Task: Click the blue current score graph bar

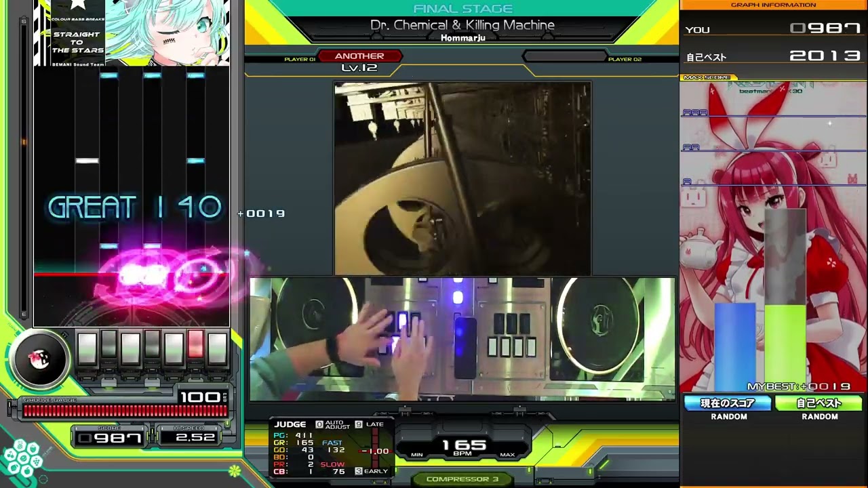Action: [x=734, y=347]
